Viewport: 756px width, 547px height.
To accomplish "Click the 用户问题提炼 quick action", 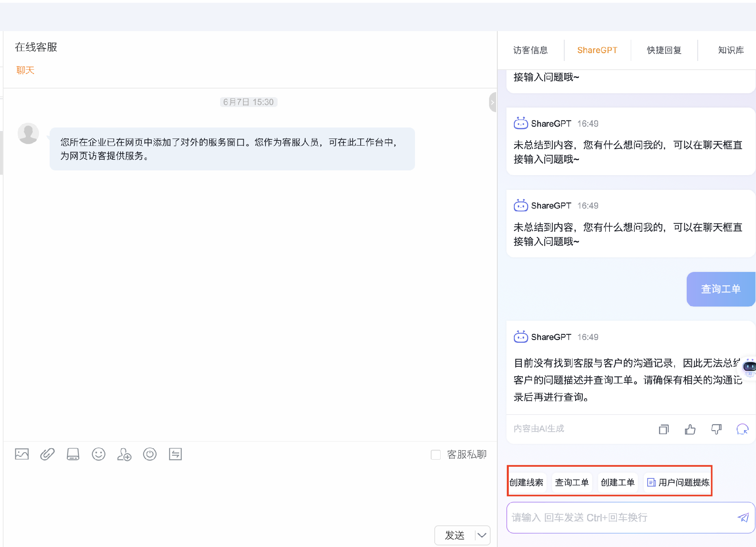I will pos(678,482).
